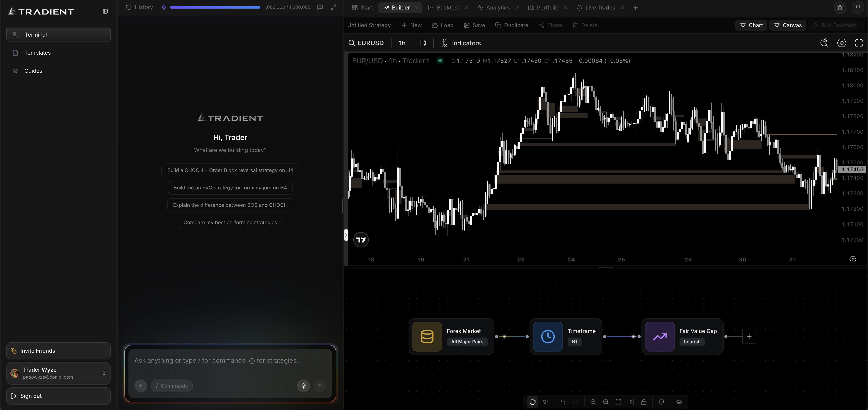Click the Invite Friends button
This screenshot has height=410, width=868.
(58, 351)
